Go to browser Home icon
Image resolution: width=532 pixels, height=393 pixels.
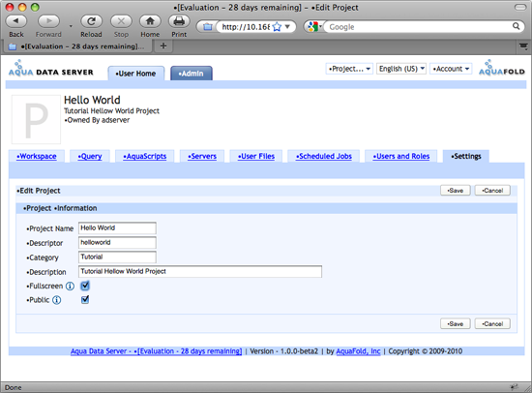150,21
